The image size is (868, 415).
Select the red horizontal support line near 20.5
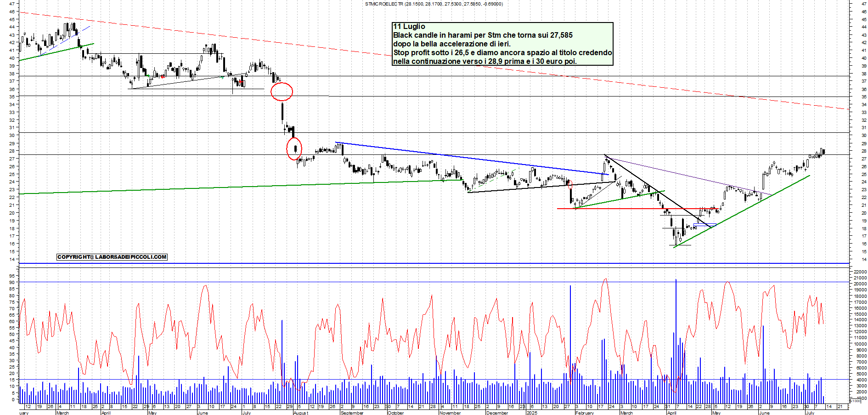[x=638, y=209]
